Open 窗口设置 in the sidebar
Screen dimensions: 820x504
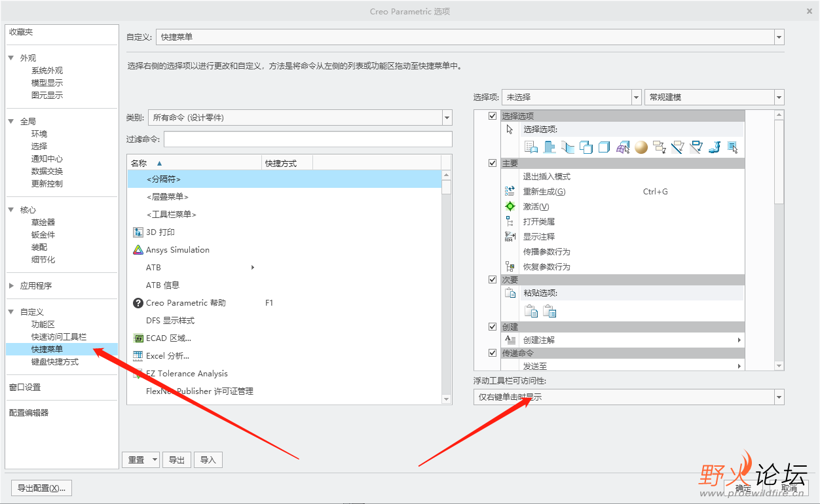[25, 387]
